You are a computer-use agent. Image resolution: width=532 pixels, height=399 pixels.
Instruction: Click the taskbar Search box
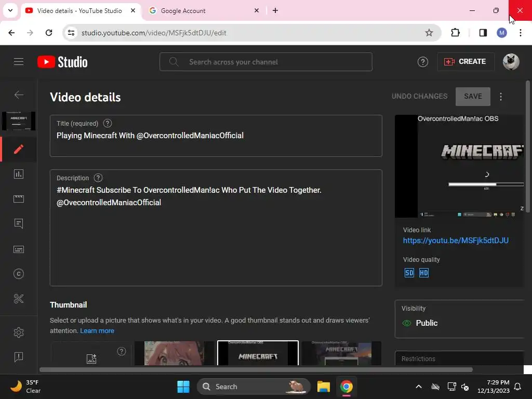click(x=254, y=387)
